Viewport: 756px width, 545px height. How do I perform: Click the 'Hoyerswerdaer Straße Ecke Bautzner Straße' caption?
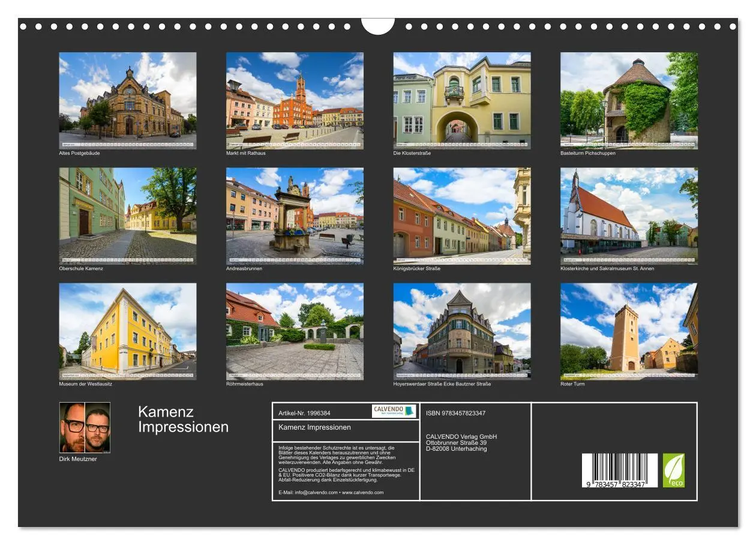tap(442, 384)
